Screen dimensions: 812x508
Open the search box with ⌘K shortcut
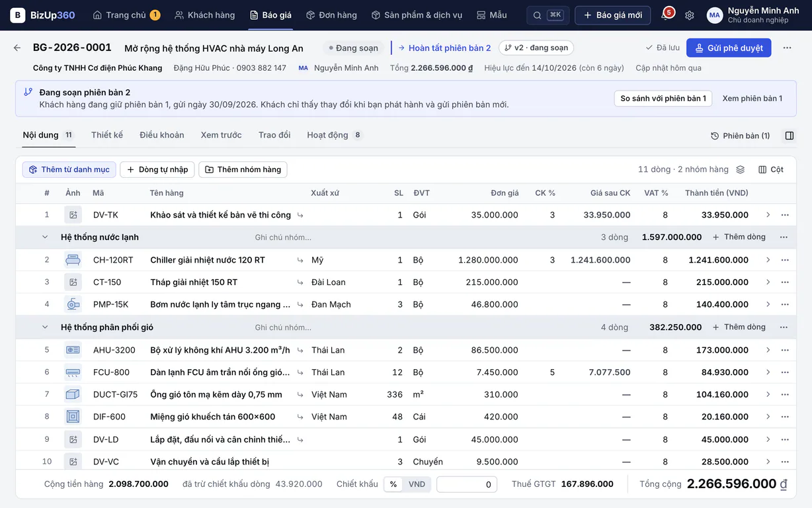(x=548, y=15)
